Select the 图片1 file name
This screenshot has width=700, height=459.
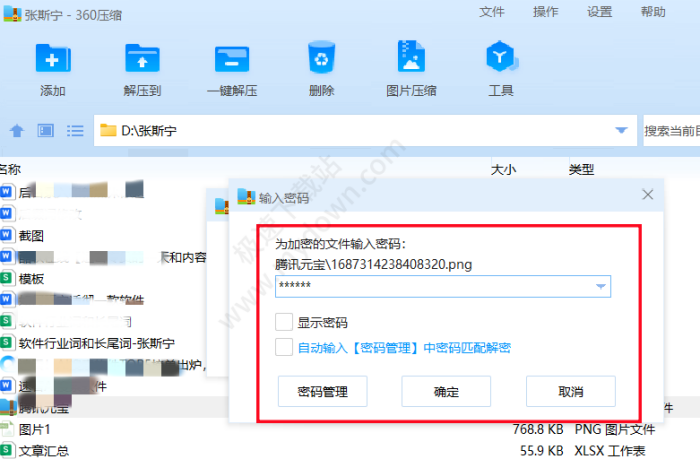(x=34, y=430)
